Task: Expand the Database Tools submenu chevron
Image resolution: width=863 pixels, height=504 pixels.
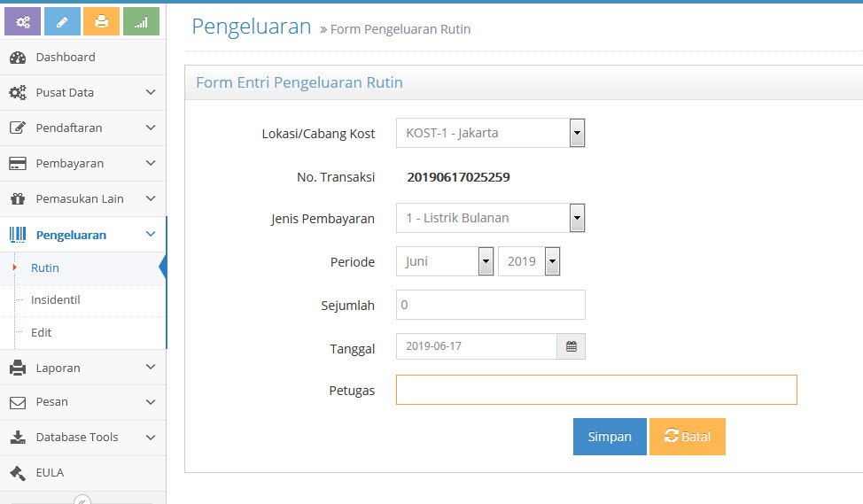Action: pos(151,438)
